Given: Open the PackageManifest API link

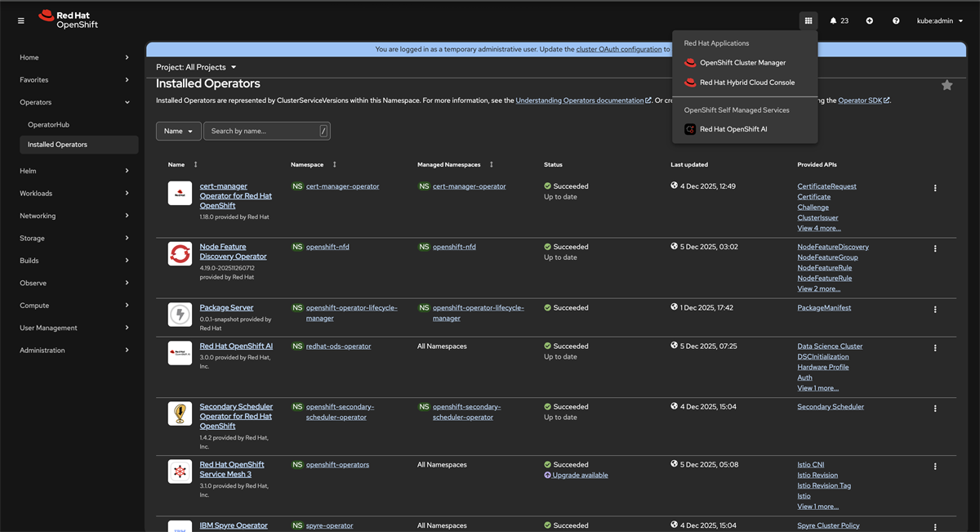Looking at the screenshot, I should (x=824, y=308).
